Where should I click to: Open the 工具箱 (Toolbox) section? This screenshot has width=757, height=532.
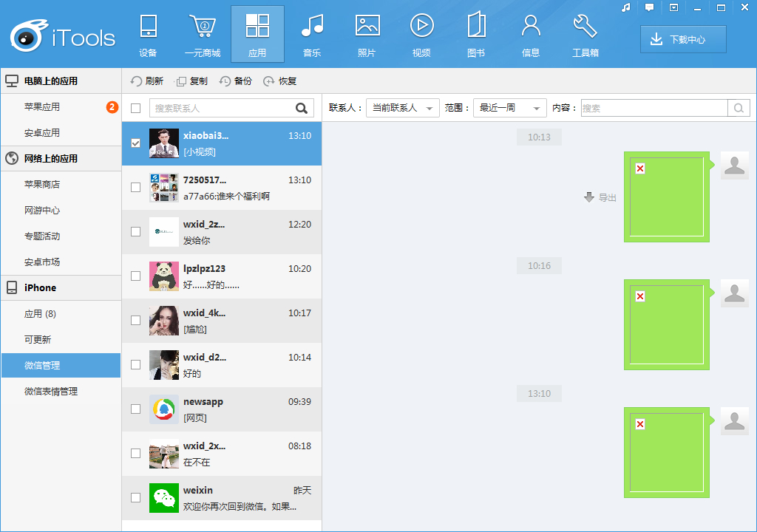click(x=585, y=35)
